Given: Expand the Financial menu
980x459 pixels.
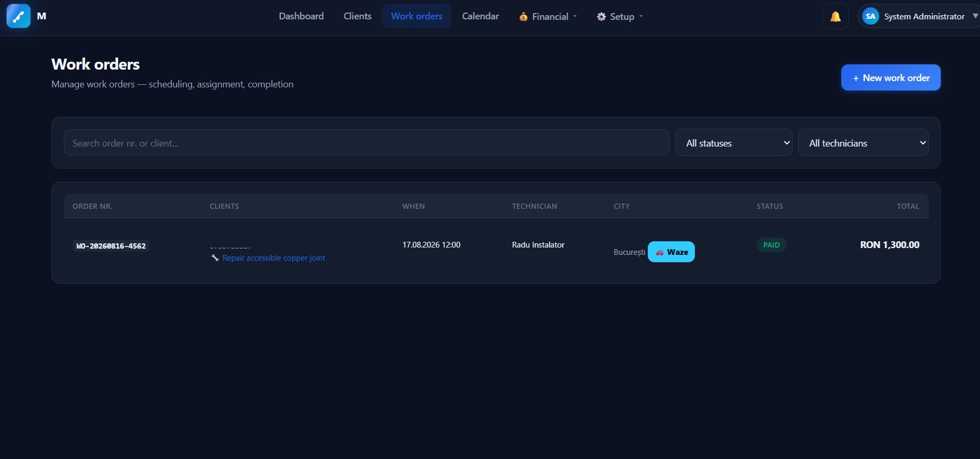Looking at the screenshot, I should click(x=548, y=16).
